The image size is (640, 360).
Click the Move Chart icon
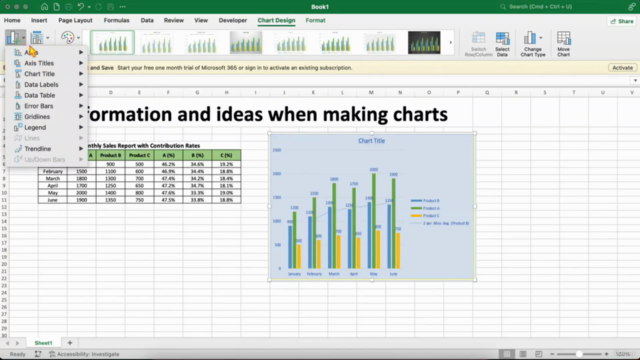pyautogui.click(x=564, y=43)
